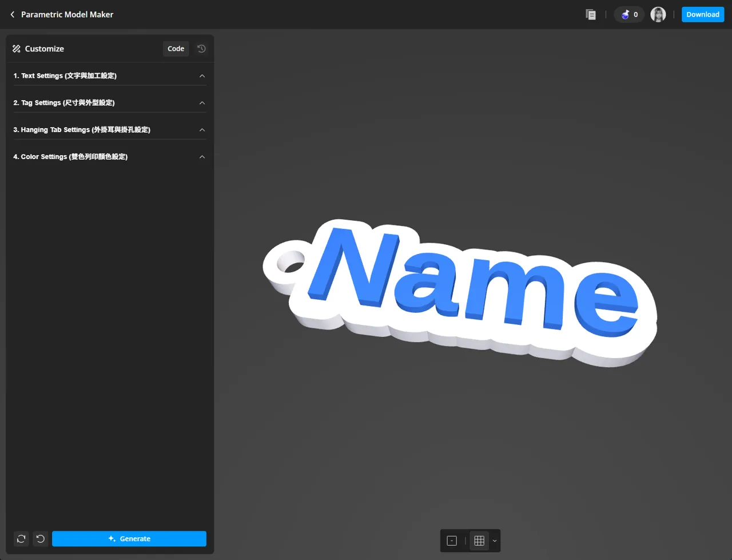This screenshot has width=732, height=560.
Task: Open the grid options dropdown arrow
Action: (x=495, y=541)
